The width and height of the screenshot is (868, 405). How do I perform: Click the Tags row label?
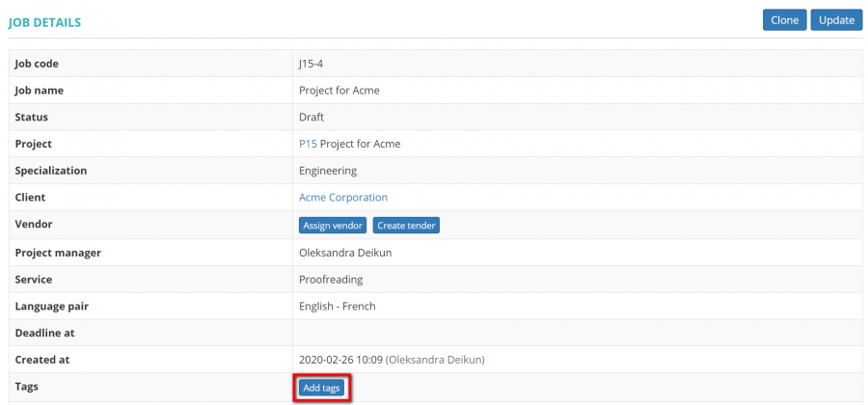pos(28,387)
